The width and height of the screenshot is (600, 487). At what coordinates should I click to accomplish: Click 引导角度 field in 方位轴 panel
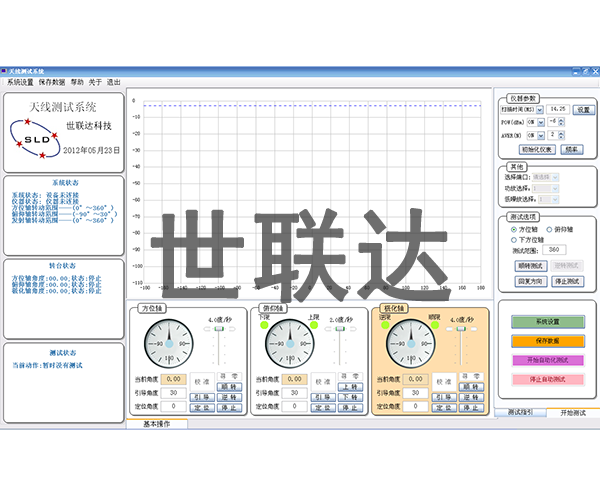point(173,393)
